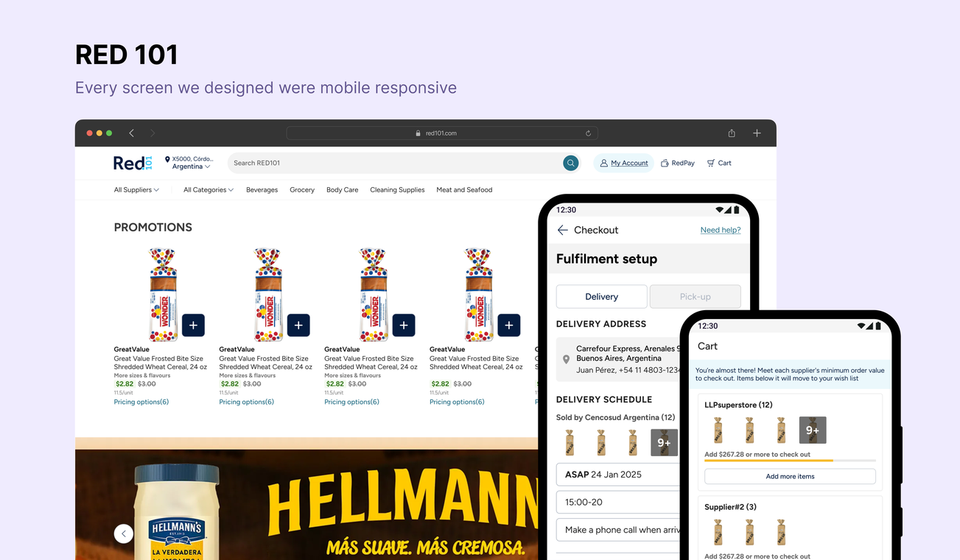Select the Grocery category
The image size is (960, 560).
click(x=302, y=190)
